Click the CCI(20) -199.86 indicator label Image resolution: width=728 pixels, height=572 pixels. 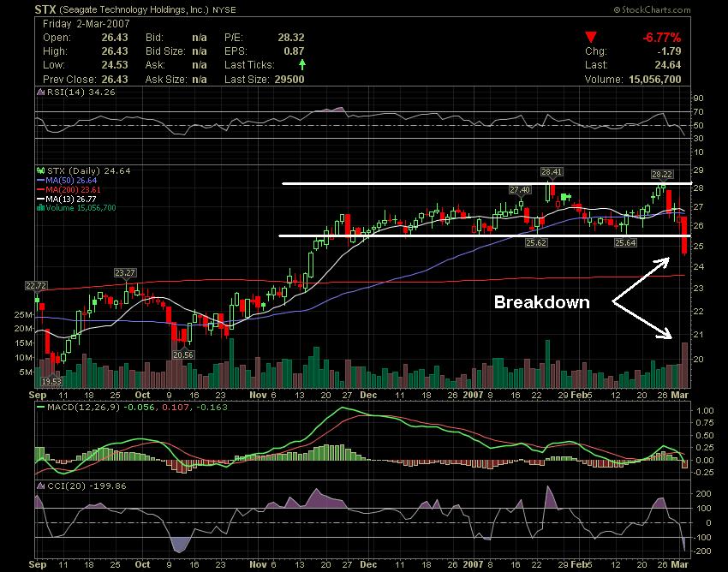(x=87, y=486)
